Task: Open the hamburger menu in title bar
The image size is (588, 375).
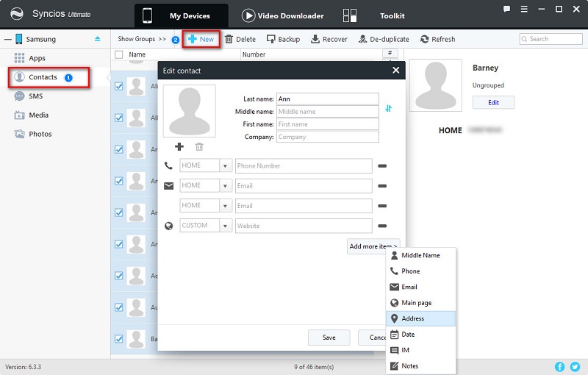Action: (x=524, y=9)
